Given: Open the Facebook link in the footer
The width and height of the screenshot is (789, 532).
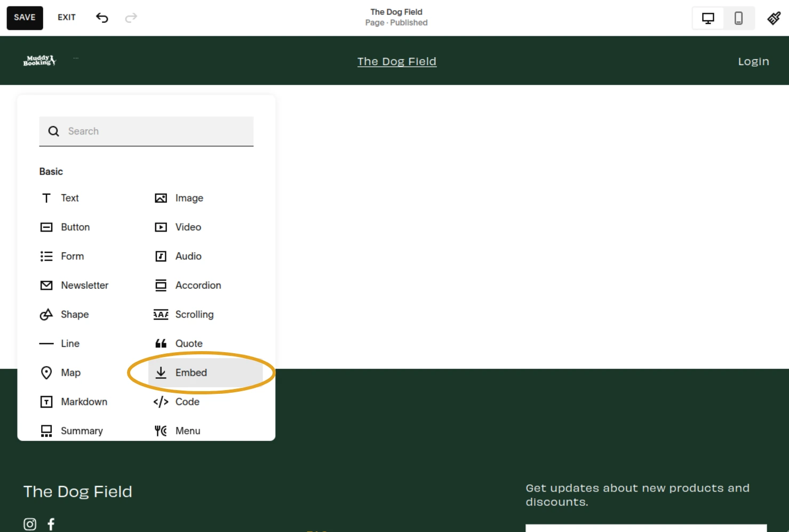Looking at the screenshot, I should point(51,524).
